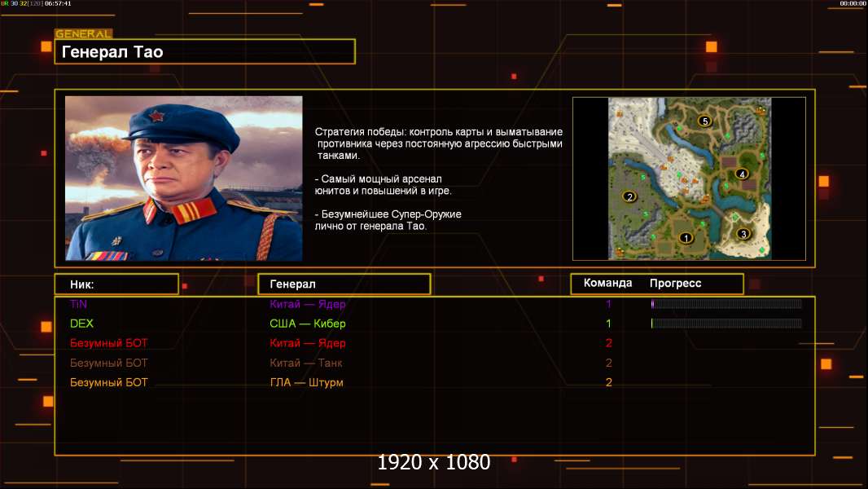868x489 pixels.
Task: Click 'США — Кибер' general entry
Action: coord(308,324)
